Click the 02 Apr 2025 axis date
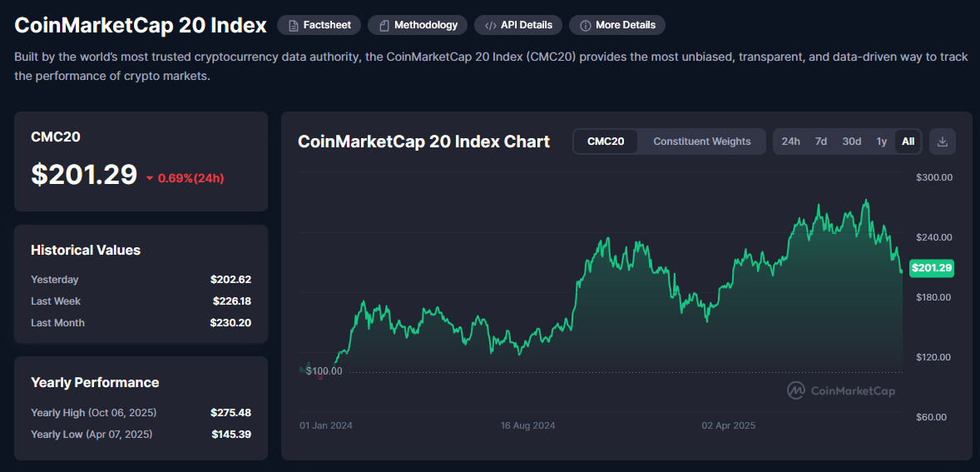The image size is (980, 472). (729, 425)
